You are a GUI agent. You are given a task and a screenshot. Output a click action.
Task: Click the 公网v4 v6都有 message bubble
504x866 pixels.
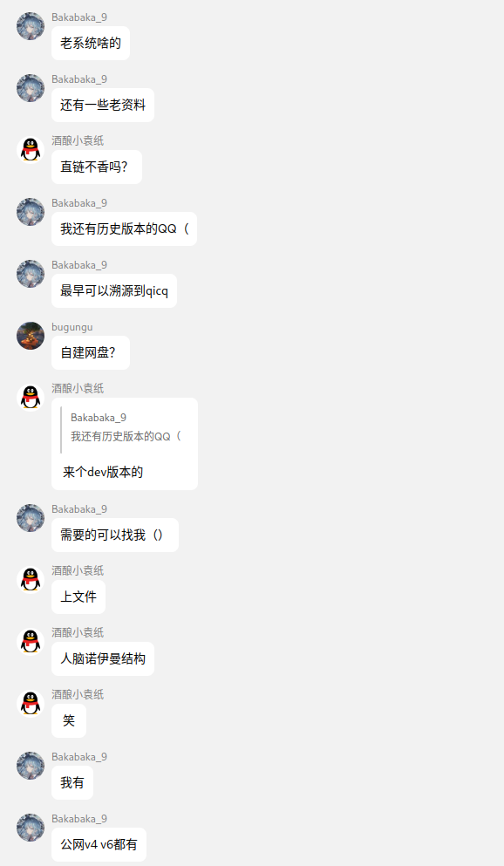99,844
